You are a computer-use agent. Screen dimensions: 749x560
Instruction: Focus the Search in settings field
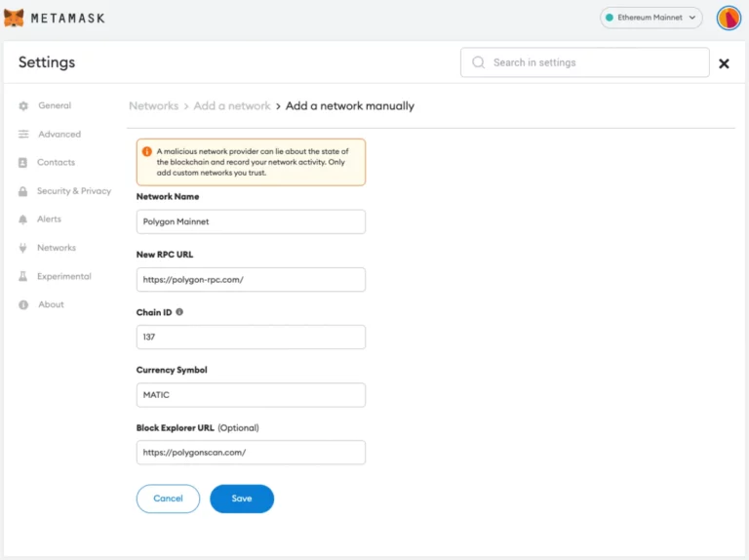[585, 62]
